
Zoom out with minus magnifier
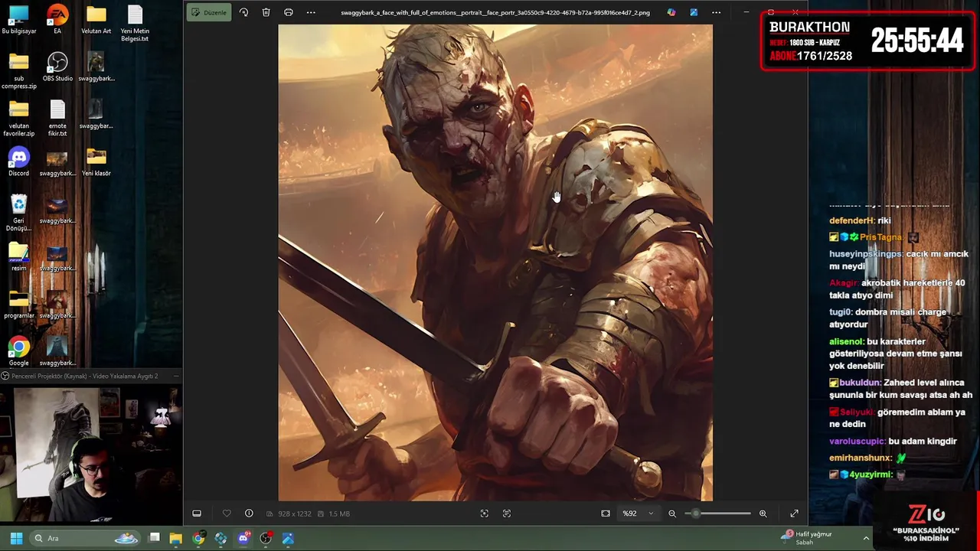pos(672,514)
